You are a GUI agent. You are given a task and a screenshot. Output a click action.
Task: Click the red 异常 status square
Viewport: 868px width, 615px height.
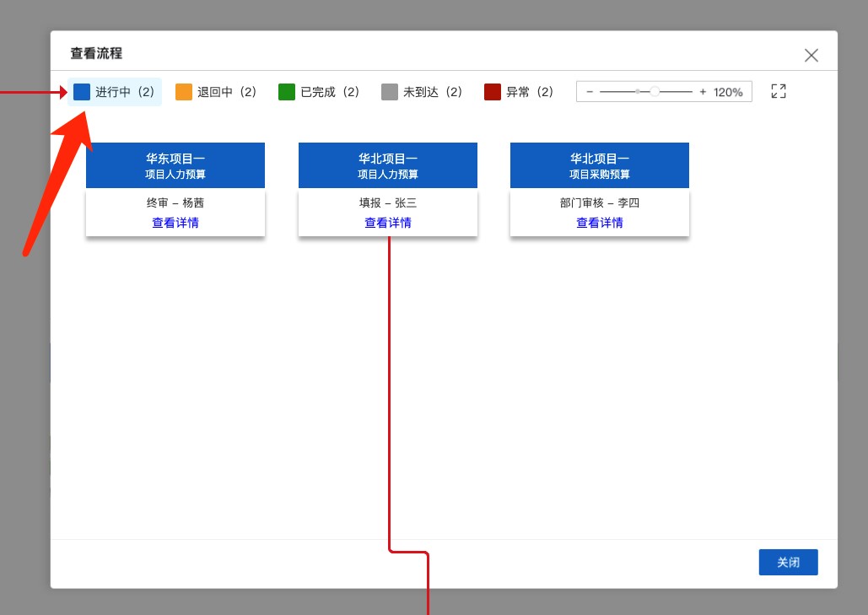493,92
